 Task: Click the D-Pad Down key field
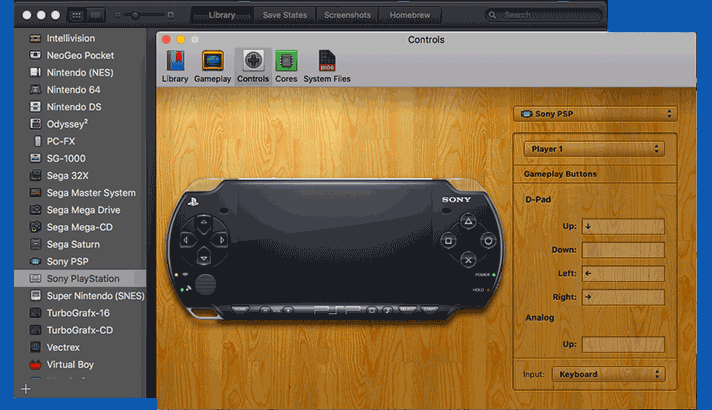pos(623,250)
